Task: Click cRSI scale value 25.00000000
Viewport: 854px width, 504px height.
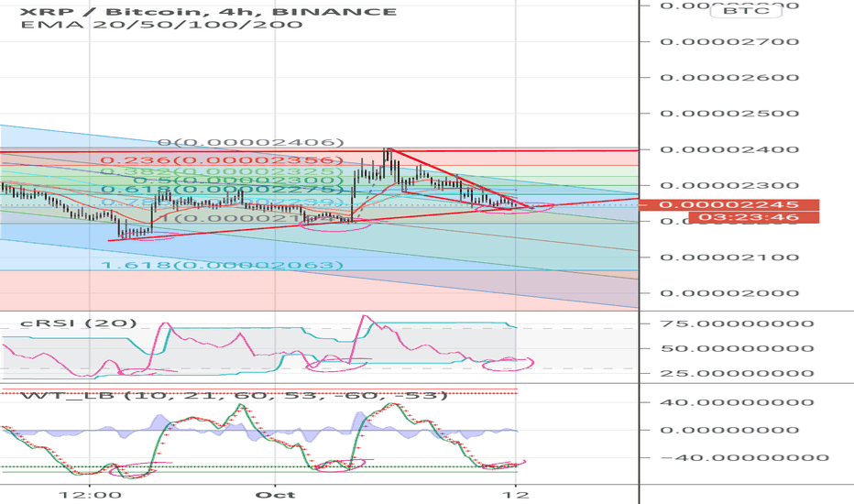Action: [x=738, y=374]
